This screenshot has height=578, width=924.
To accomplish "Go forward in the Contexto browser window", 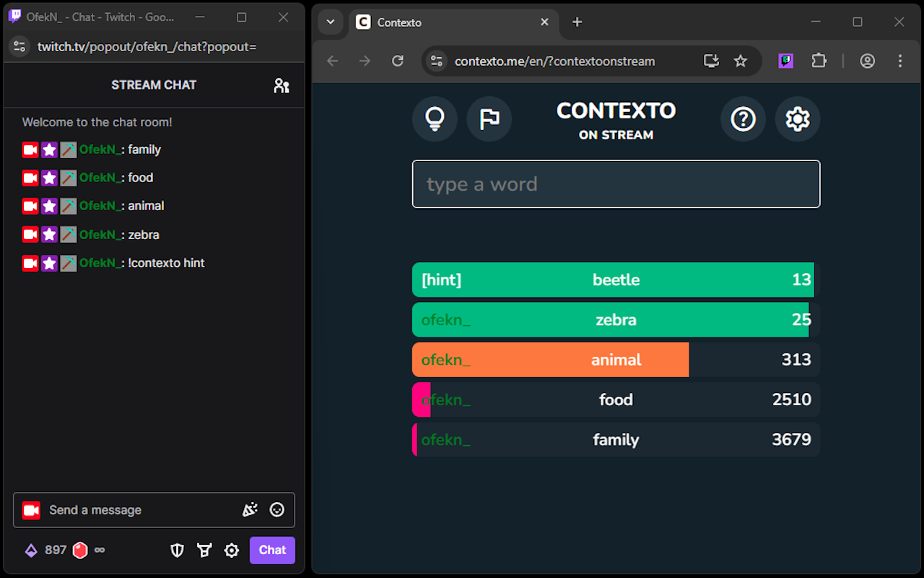I will [x=365, y=61].
